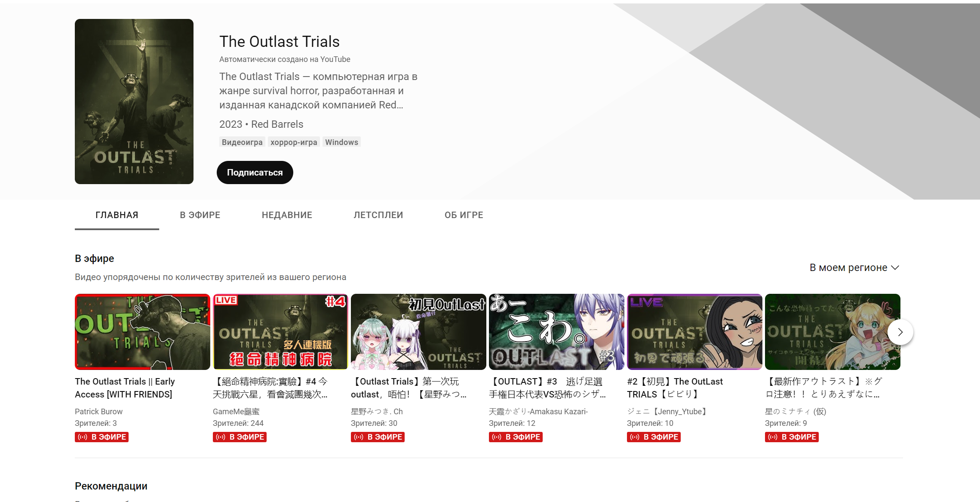Open the GameMe stream thumbnail with #4

pos(280,332)
